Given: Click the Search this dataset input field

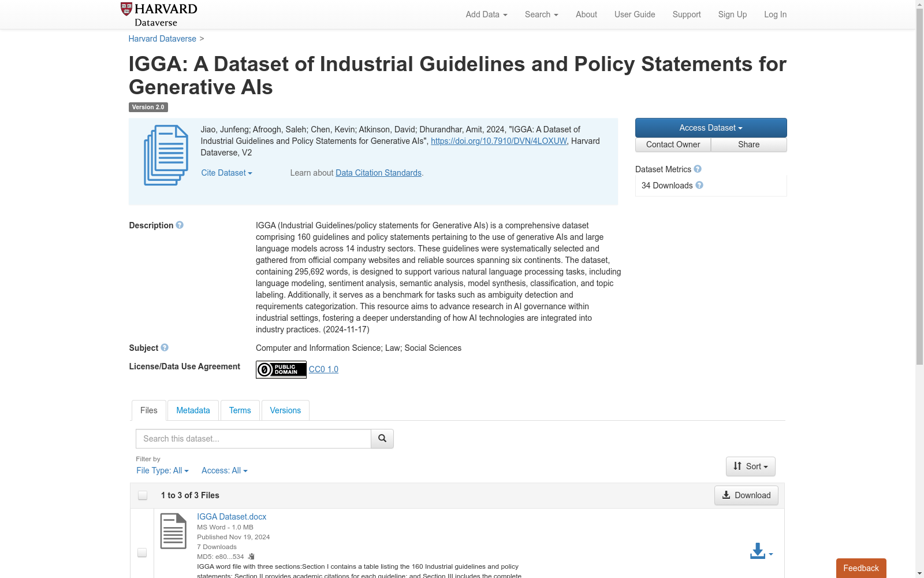Looking at the screenshot, I should [x=254, y=439].
